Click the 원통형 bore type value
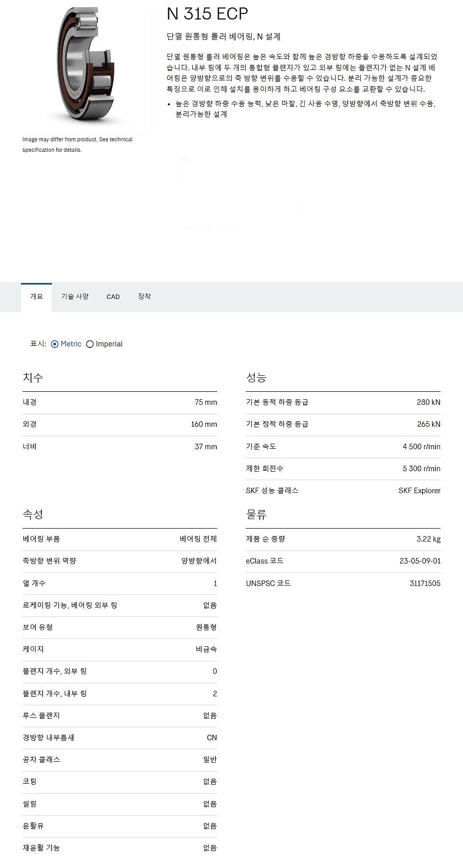This screenshot has width=463, height=868. point(206,627)
